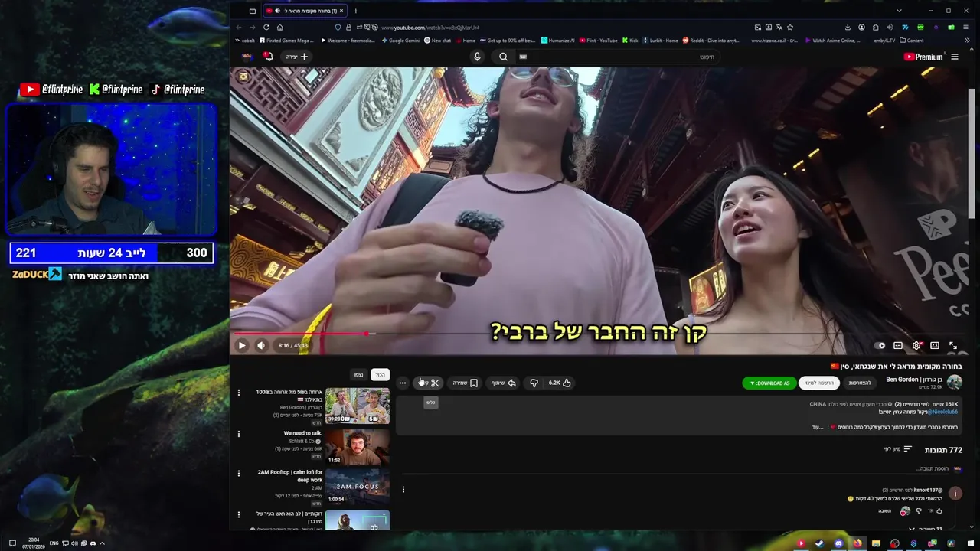Reload the page in the browser
The width and height of the screenshot is (980, 551).
tap(266, 27)
